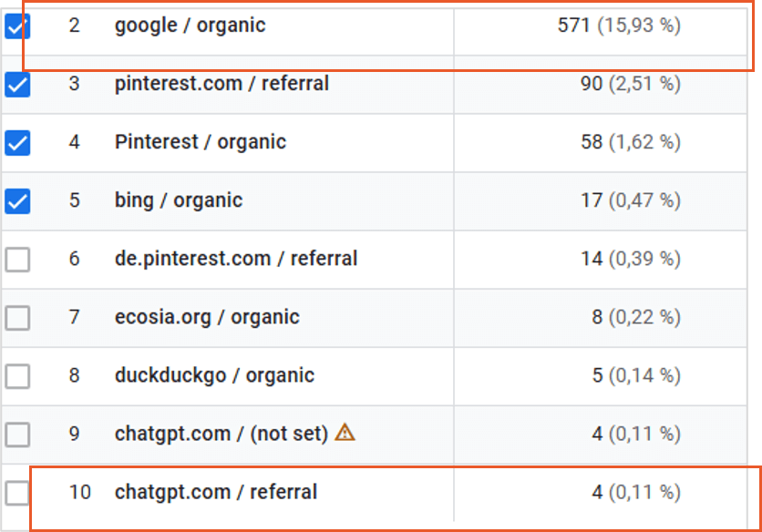Image resolution: width=762 pixels, height=532 pixels.
Task: Uncheck the google / organic row
Action: coord(16,26)
